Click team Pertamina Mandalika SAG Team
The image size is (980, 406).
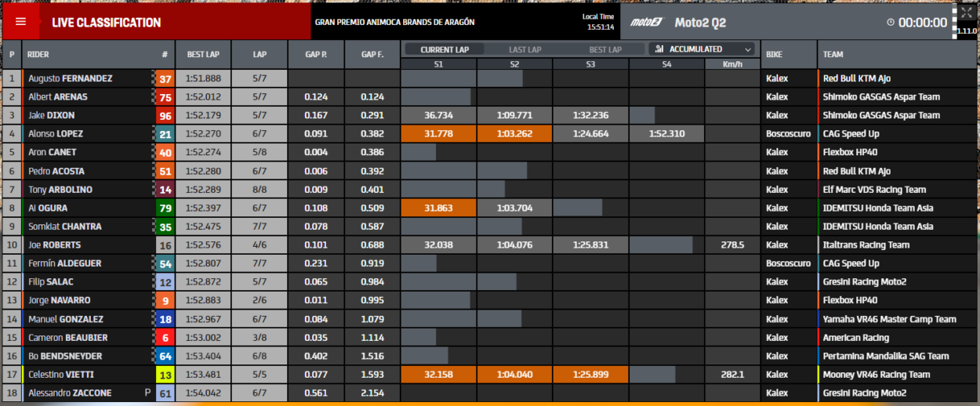(886, 356)
